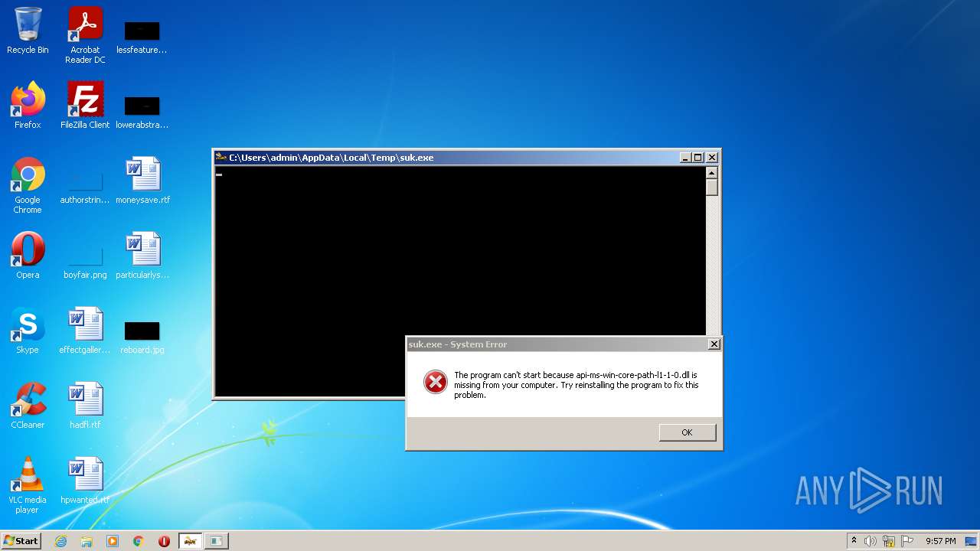980x551 pixels.
Task: Click OK in the System Error dialog
Action: (687, 432)
